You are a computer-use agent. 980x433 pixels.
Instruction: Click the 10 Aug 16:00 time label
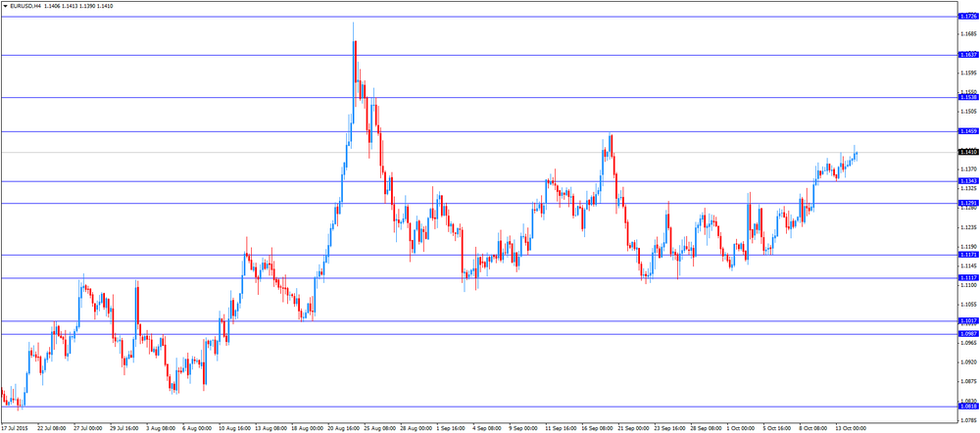[x=234, y=429]
